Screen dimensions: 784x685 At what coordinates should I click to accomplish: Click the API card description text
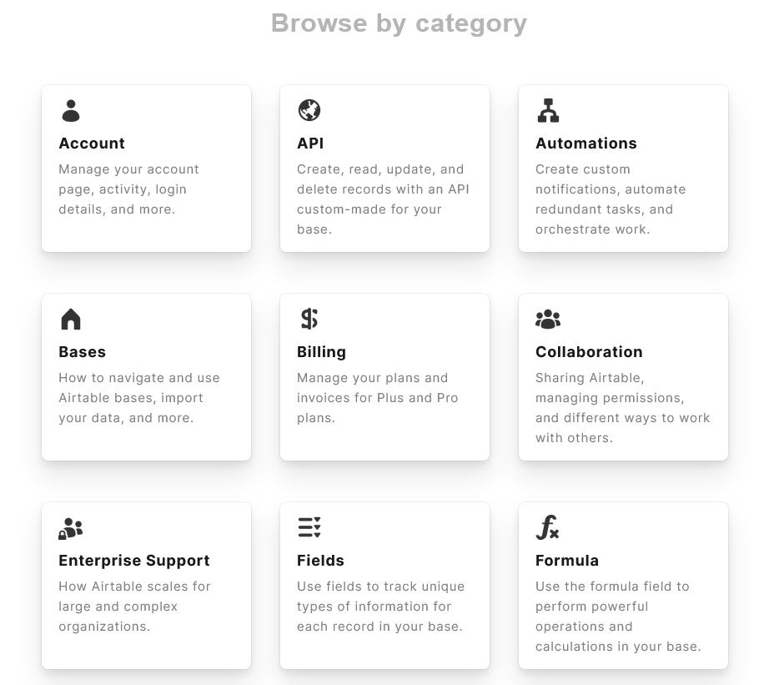tap(383, 199)
